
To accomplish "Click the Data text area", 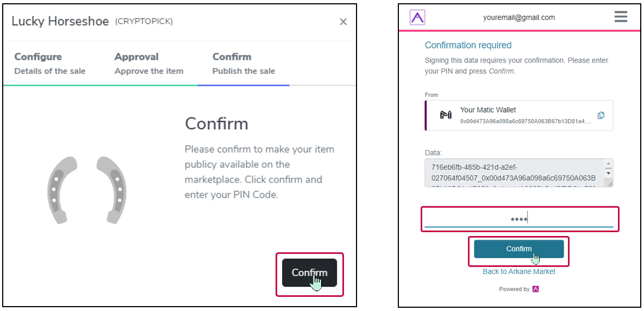I will [x=515, y=173].
